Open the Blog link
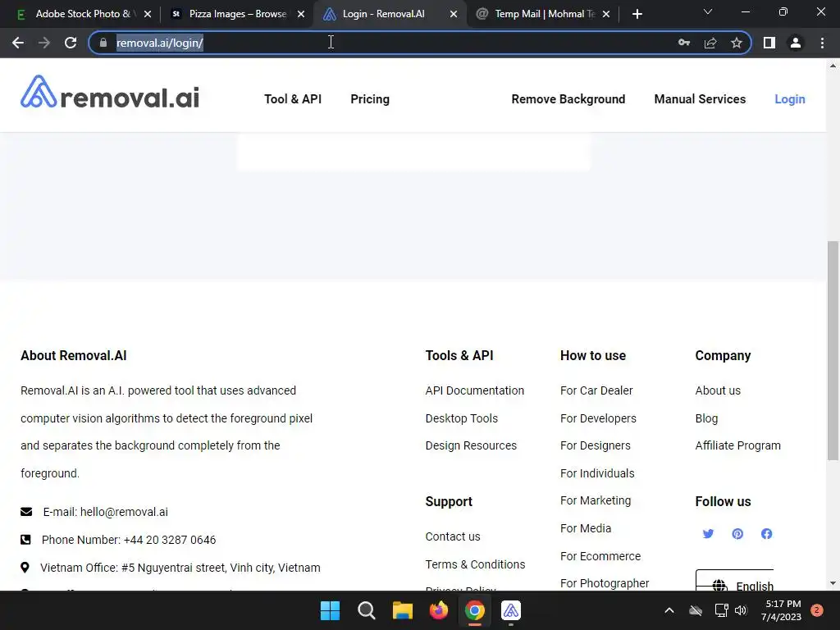Screen dimensions: 840x630 pos(706,418)
